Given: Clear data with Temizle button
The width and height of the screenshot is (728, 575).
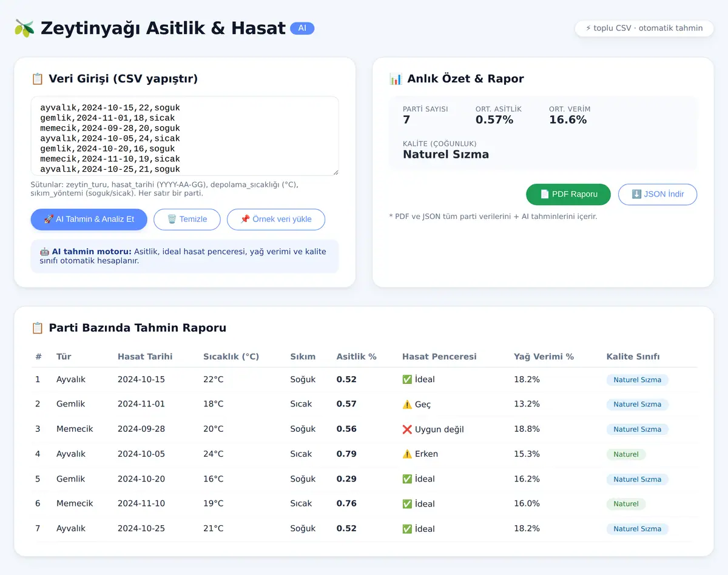Looking at the screenshot, I should coord(187,219).
